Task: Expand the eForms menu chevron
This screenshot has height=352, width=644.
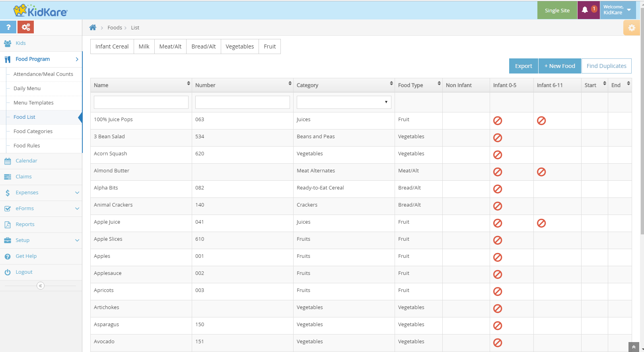Action: [77, 209]
